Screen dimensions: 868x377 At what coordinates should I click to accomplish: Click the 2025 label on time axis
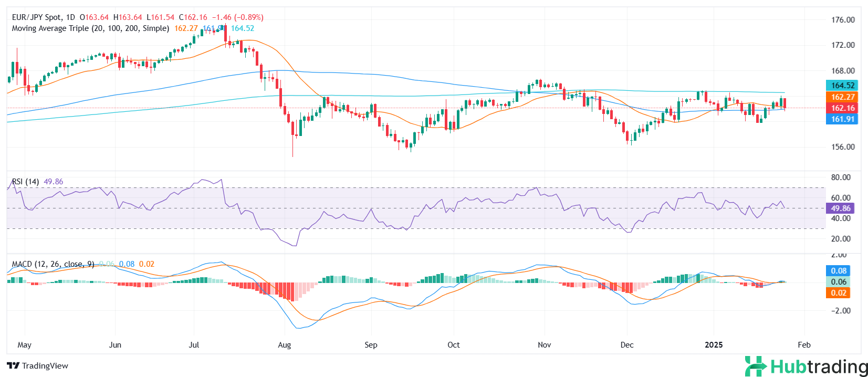714,345
